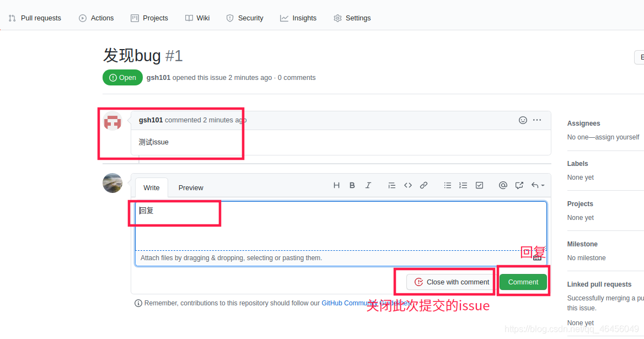Image resolution: width=644 pixels, height=339 pixels.
Task: Open the Labels sidebar section
Action: coord(577,164)
